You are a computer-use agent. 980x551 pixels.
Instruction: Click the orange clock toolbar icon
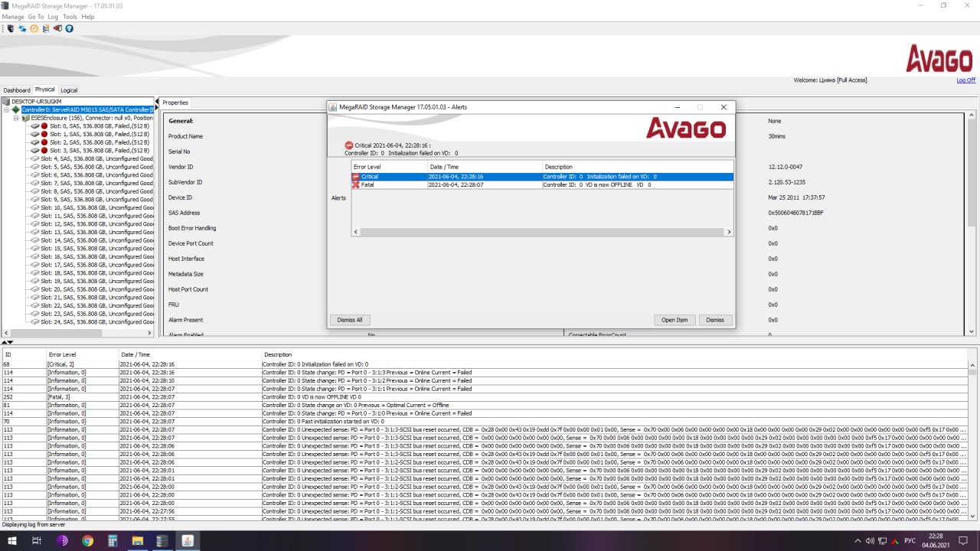coord(34,28)
